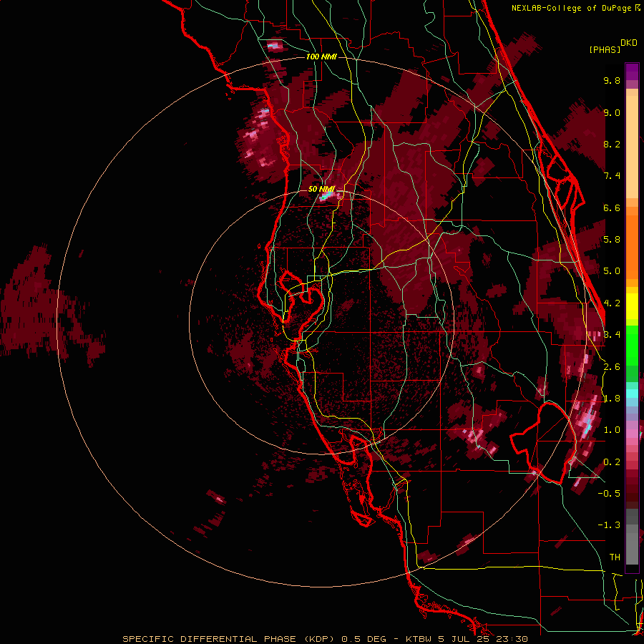
Task: Click the 9.8 value on the color scale
Action: (x=612, y=80)
